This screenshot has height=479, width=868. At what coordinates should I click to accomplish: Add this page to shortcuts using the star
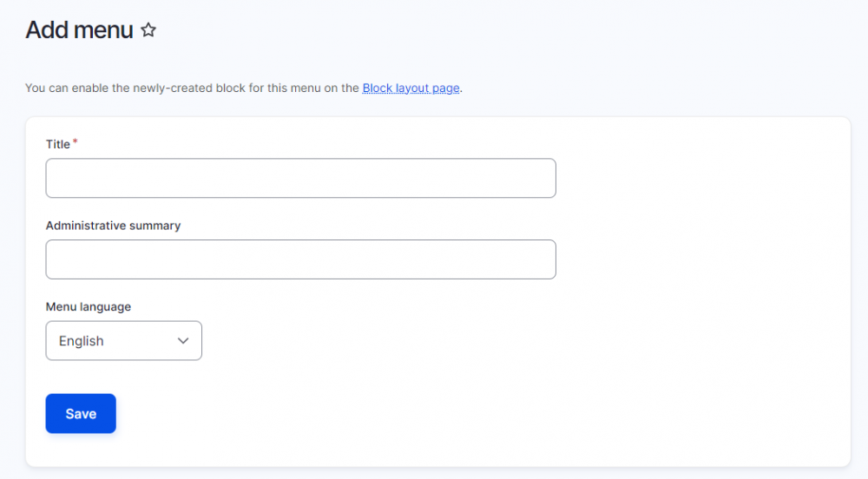pos(148,30)
